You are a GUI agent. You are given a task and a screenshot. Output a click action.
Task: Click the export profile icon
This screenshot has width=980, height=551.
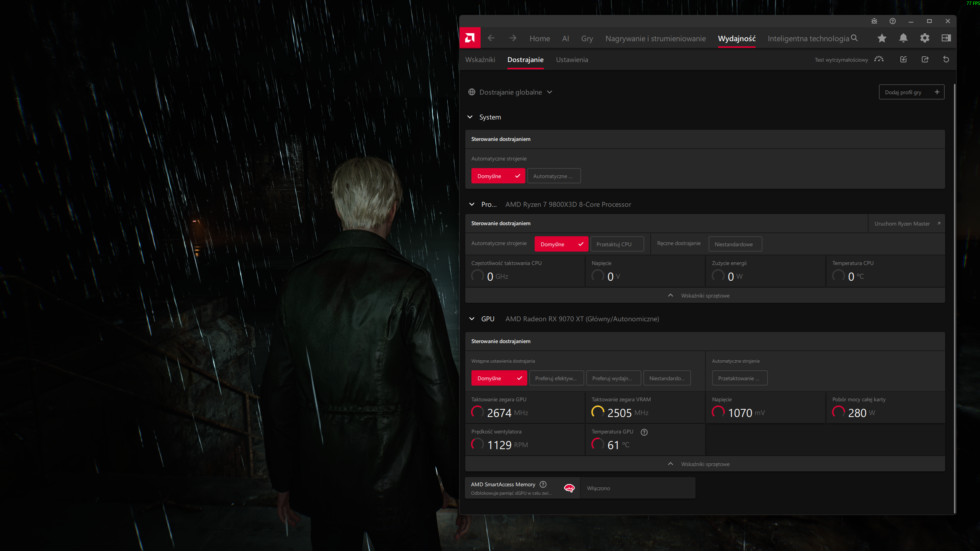(925, 59)
